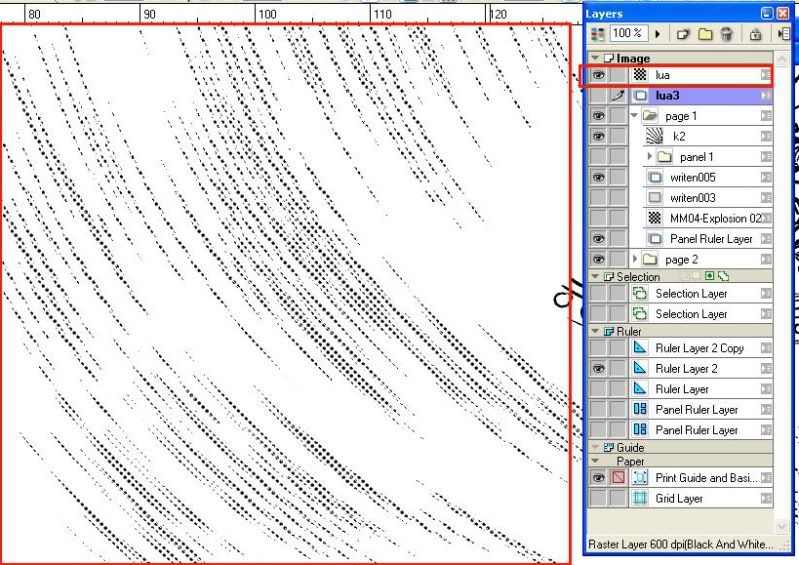This screenshot has height=565, width=799.
Task: Collapse the Ruler group header
Action: click(x=595, y=331)
